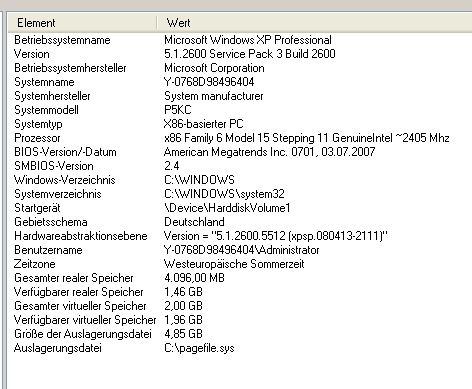Select the Hardwareabstraktionsebene row
472x389 pixels.
[x=81, y=236]
